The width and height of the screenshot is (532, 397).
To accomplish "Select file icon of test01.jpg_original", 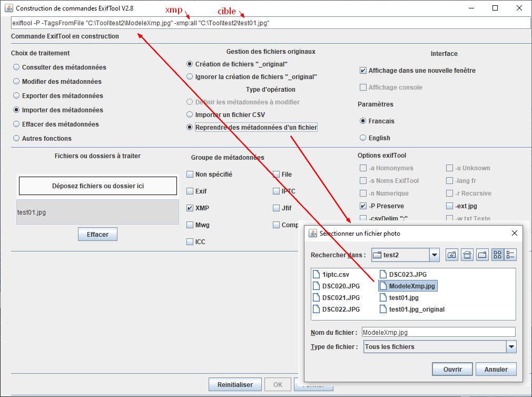I will coord(383,309).
